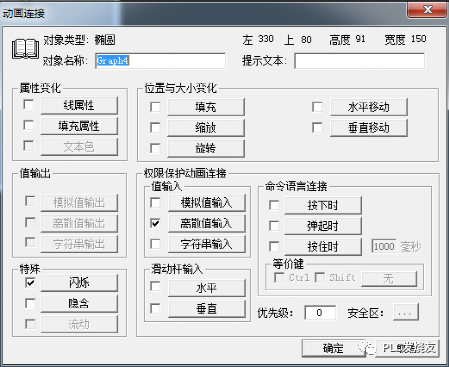Screen dimensions: 449x367
Task: Click the slider 垂直 button
Action: click(x=207, y=309)
